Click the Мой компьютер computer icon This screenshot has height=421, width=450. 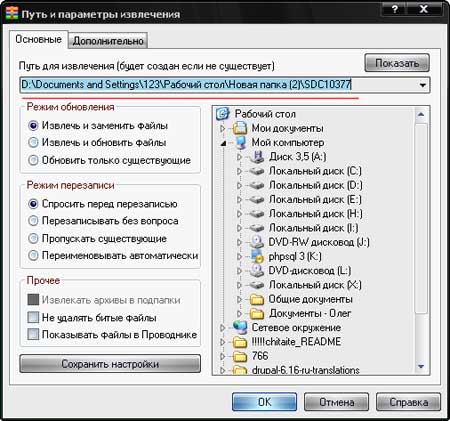240,142
